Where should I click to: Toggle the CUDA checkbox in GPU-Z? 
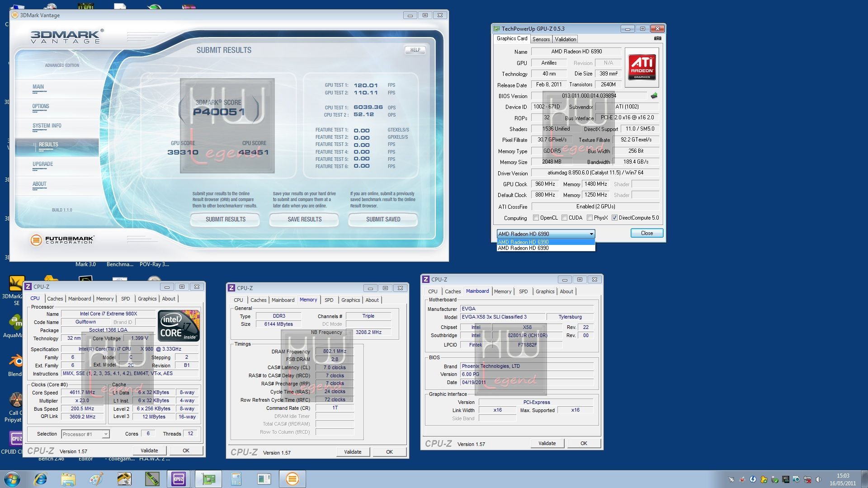tap(564, 218)
